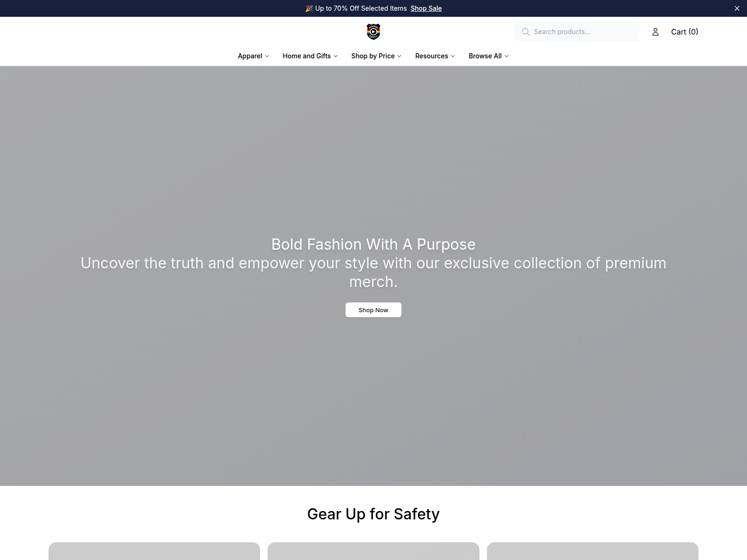Screen dimensions: 747x560
Task: Click the Gear Up for Safety heading
Action: [x=373, y=514]
